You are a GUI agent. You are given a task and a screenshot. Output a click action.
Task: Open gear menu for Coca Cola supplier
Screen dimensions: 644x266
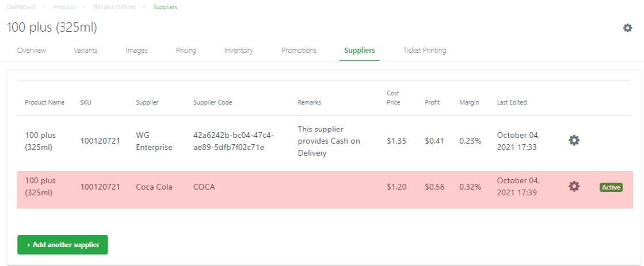[574, 187]
